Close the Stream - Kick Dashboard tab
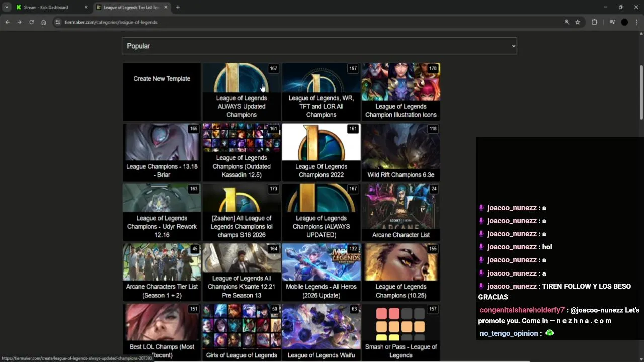The image size is (644, 362). [86, 7]
